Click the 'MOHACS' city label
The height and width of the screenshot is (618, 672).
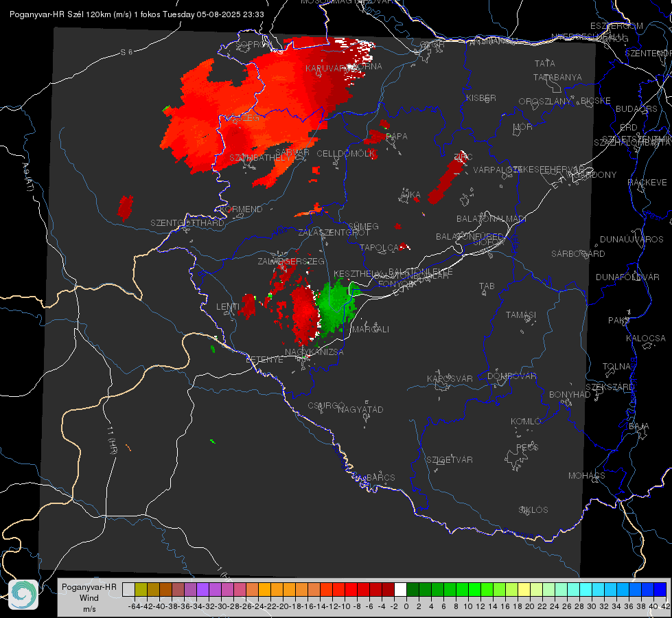[x=587, y=476]
